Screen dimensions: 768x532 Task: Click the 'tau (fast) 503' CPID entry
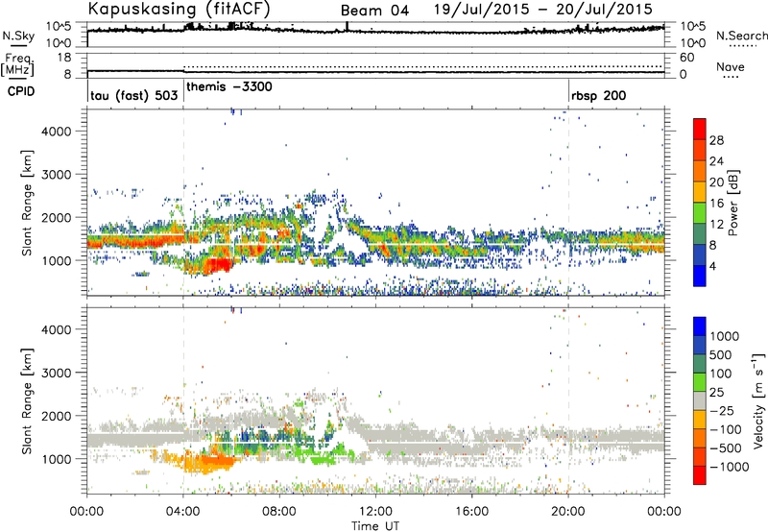[133, 95]
